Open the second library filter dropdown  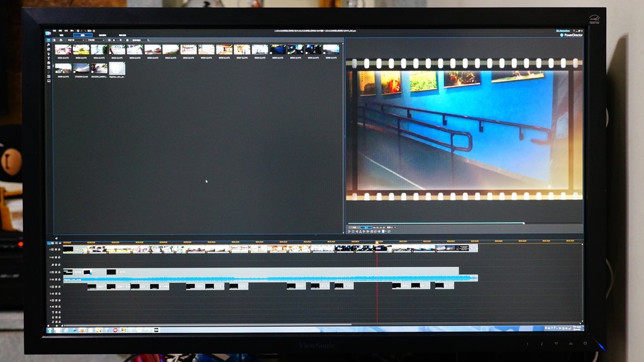click(96, 40)
